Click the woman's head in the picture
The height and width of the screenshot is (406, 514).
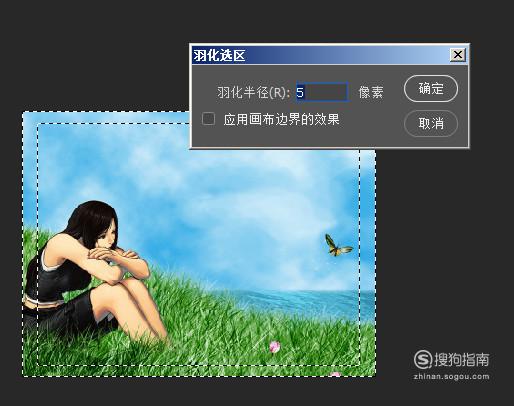[97, 223]
